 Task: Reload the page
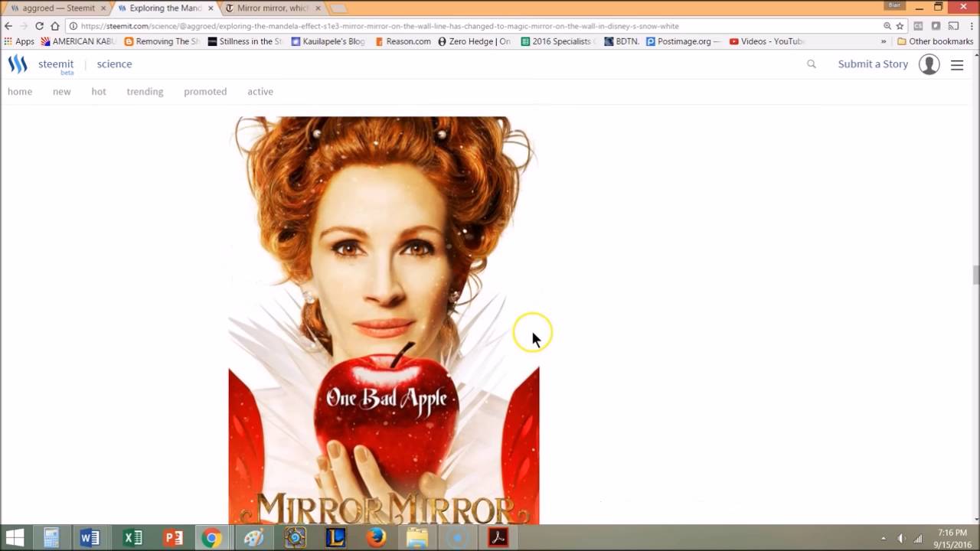point(39,26)
